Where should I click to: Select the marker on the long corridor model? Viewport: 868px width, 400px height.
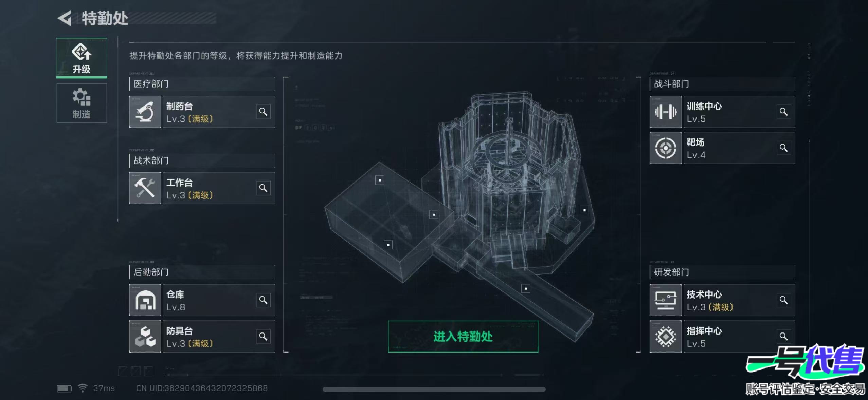pos(526,289)
